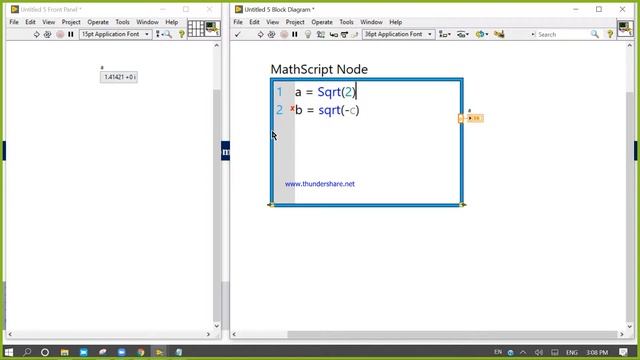Click Run Continuously in Front Panel toolbar
This screenshot has height=360, width=640.
pos(47,35)
